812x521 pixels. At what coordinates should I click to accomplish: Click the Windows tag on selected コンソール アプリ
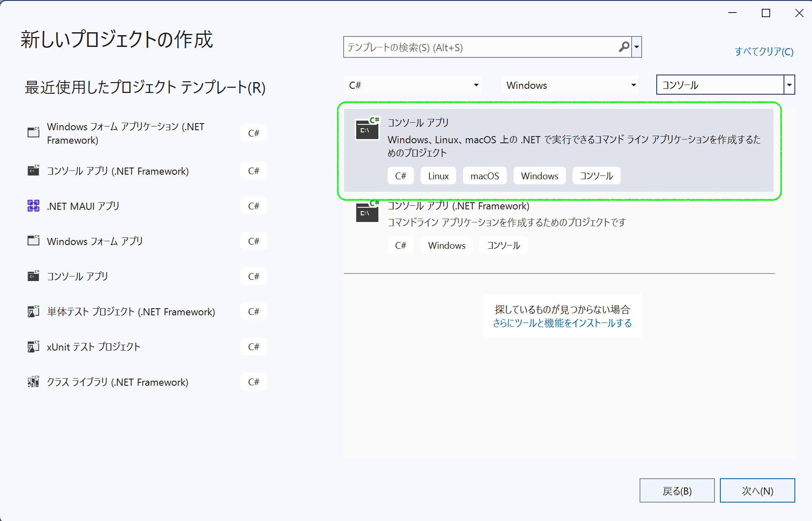pyautogui.click(x=540, y=176)
